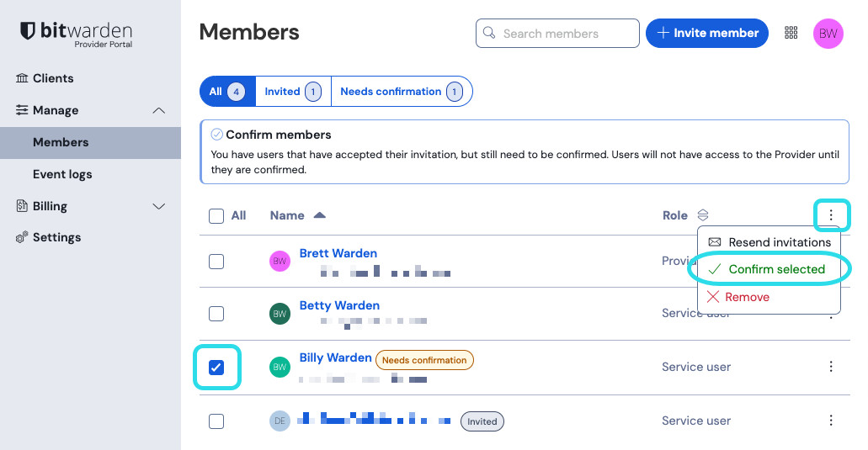The height and width of the screenshot is (450, 868).
Task: Open Billy Warden's row options menu
Action: click(831, 367)
